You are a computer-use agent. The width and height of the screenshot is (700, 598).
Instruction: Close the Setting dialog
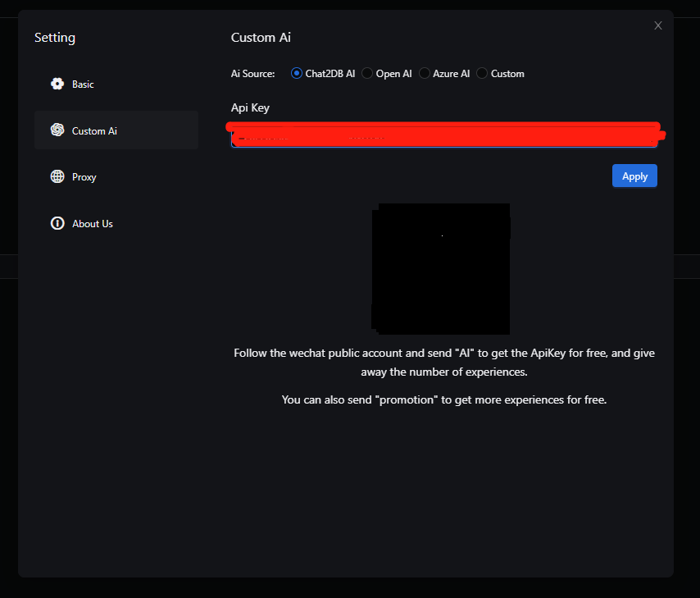(x=658, y=25)
